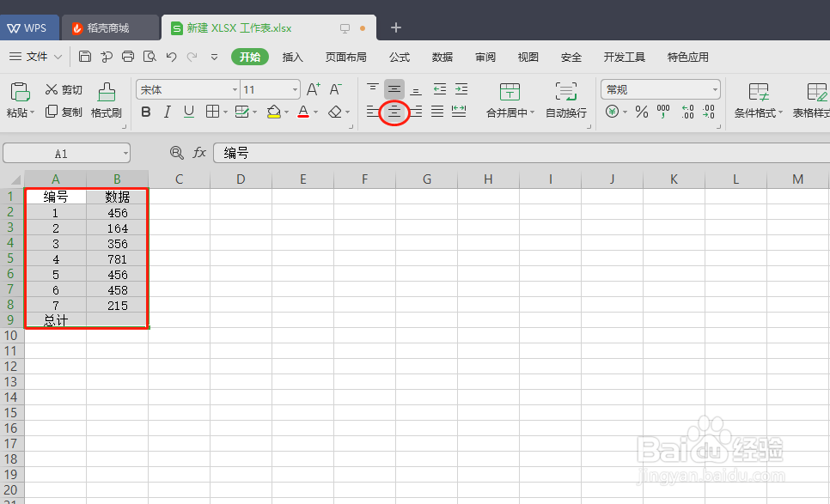Center text horizontally

394,112
